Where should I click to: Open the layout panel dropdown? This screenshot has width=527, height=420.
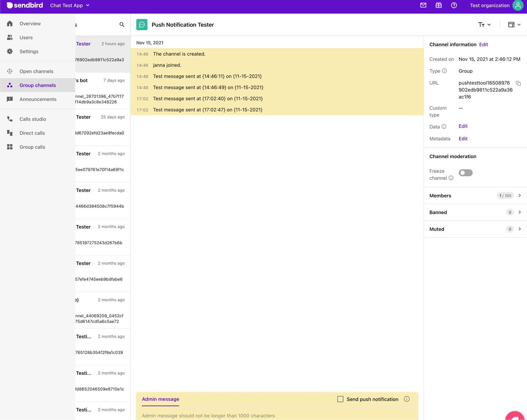pyautogui.click(x=514, y=25)
